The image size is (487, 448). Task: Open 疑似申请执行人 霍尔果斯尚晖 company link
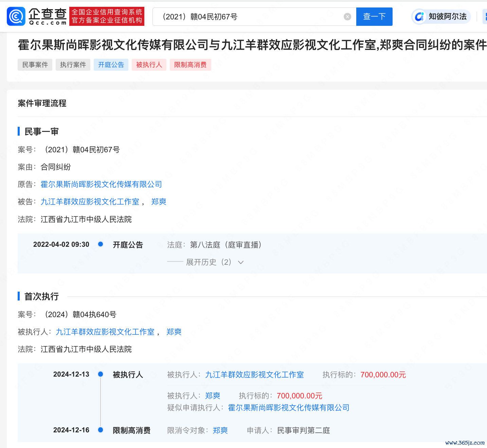click(x=289, y=408)
